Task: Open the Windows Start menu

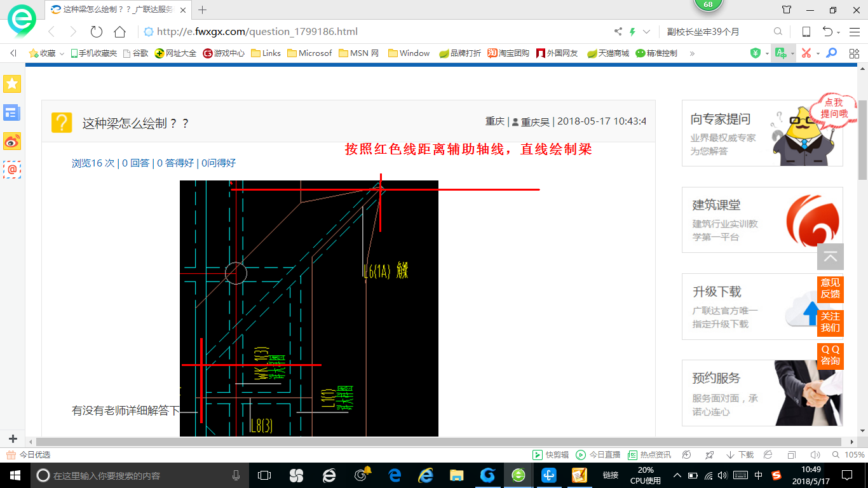Action: pos(15,475)
